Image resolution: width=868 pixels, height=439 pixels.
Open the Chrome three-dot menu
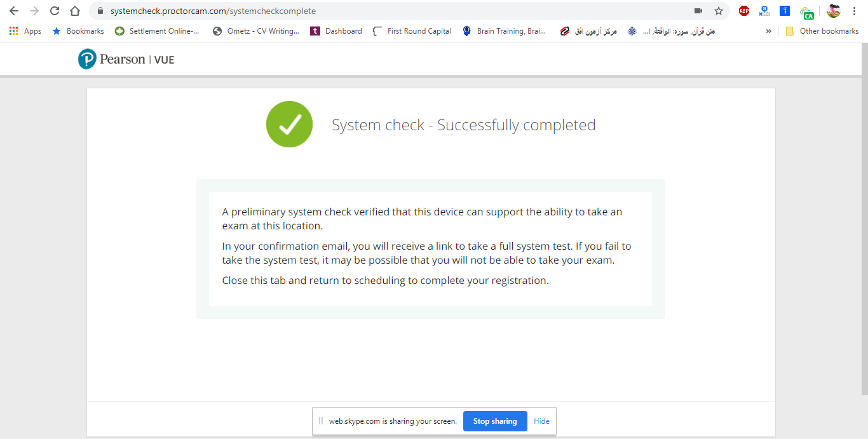855,11
